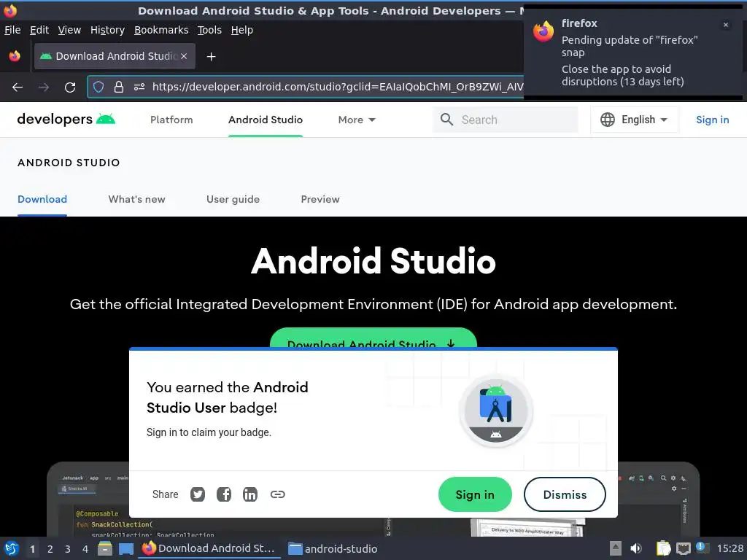Open the taskbar application menu launcher
Viewport: 747px width, 560px height.
[x=12, y=548]
